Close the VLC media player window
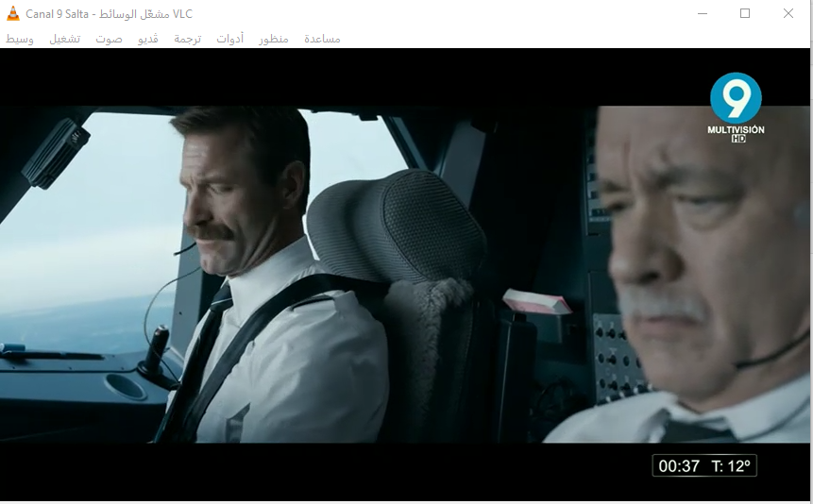The height and width of the screenshot is (504, 813). coord(788,13)
